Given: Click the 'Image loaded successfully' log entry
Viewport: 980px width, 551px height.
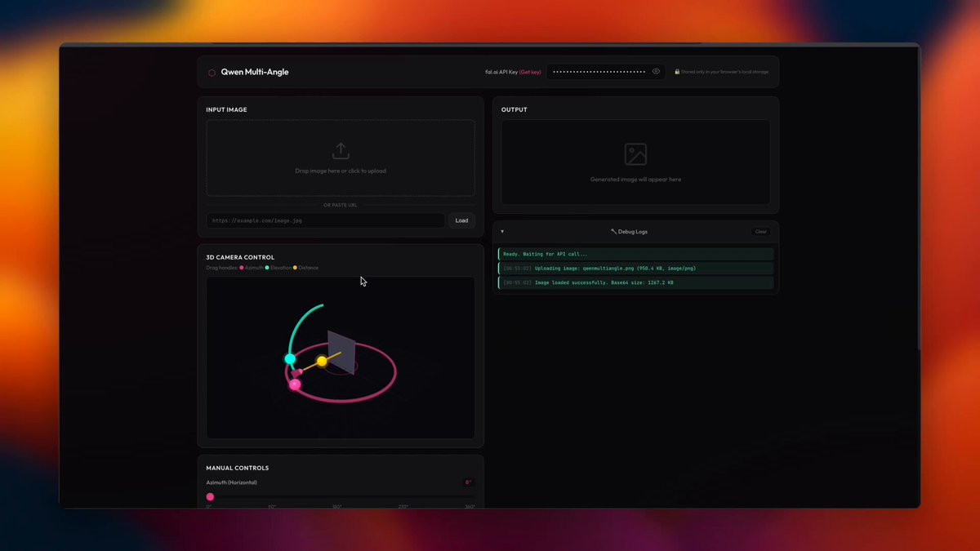Looking at the screenshot, I should (x=635, y=282).
